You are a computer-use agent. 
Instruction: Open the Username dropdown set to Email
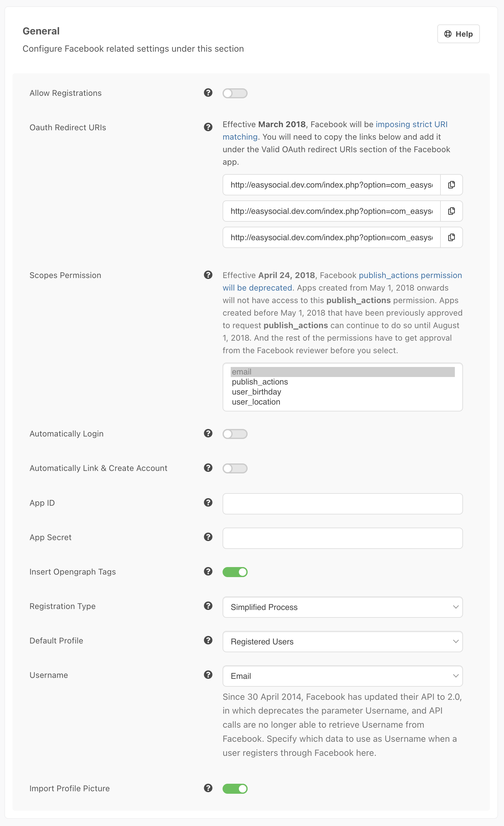click(x=342, y=676)
